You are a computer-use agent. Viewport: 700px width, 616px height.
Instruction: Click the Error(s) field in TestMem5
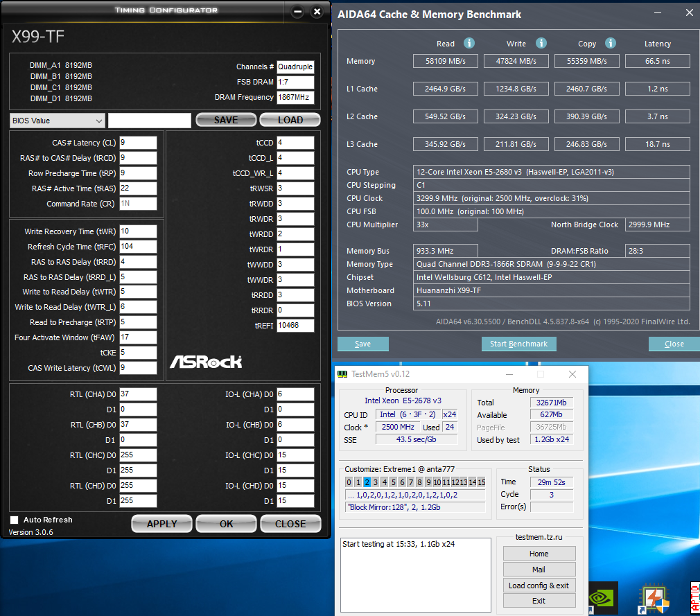tap(552, 507)
